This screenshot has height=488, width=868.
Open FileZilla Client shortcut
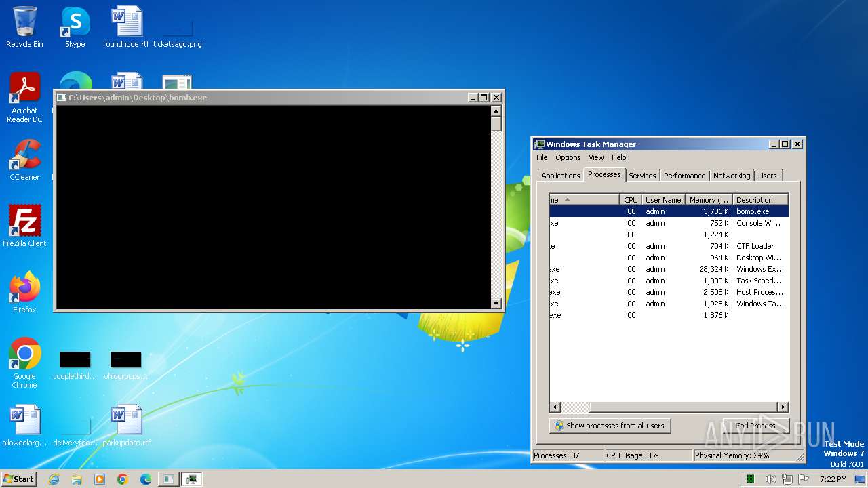tap(24, 226)
